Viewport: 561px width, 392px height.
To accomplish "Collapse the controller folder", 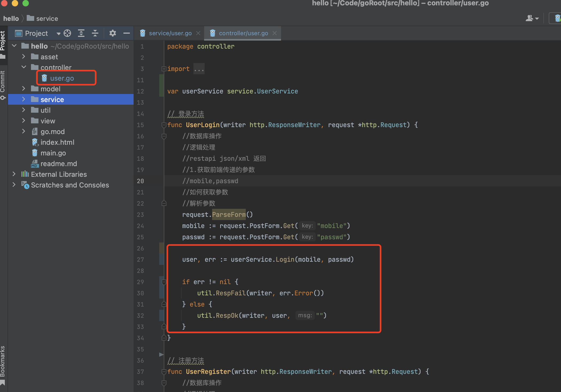I will coord(24,67).
